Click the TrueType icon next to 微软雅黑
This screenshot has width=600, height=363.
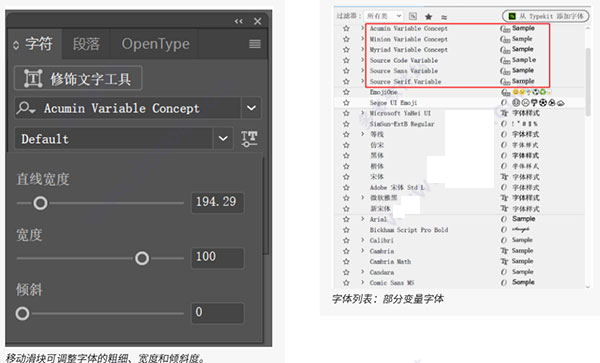[x=504, y=198]
